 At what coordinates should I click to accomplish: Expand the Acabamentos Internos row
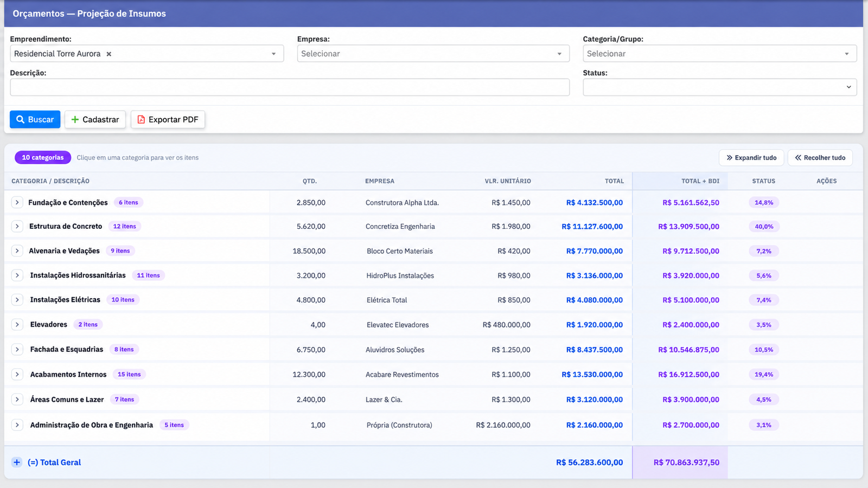pyautogui.click(x=17, y=374)
